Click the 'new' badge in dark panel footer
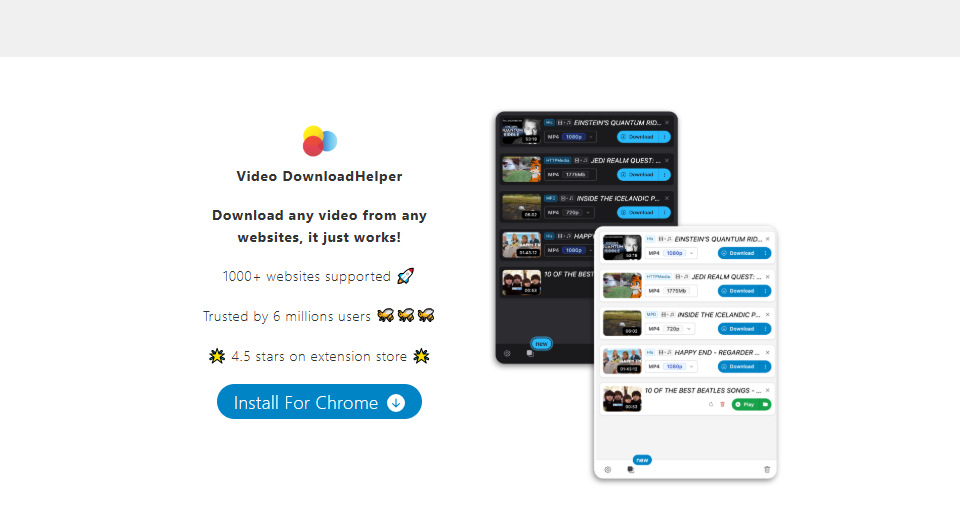960x516 pixels. coord(542,344)
